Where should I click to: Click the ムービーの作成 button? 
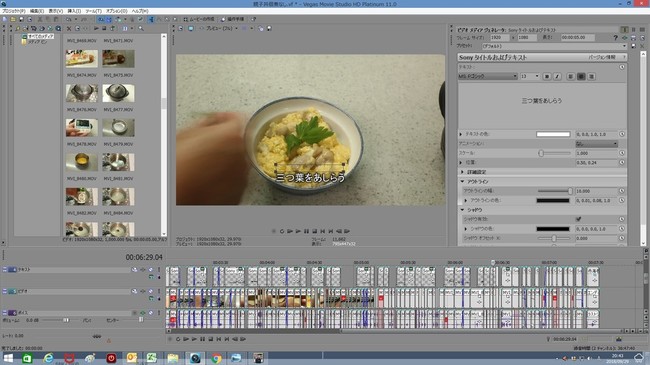pyautogui.click(x=199, y=19)
